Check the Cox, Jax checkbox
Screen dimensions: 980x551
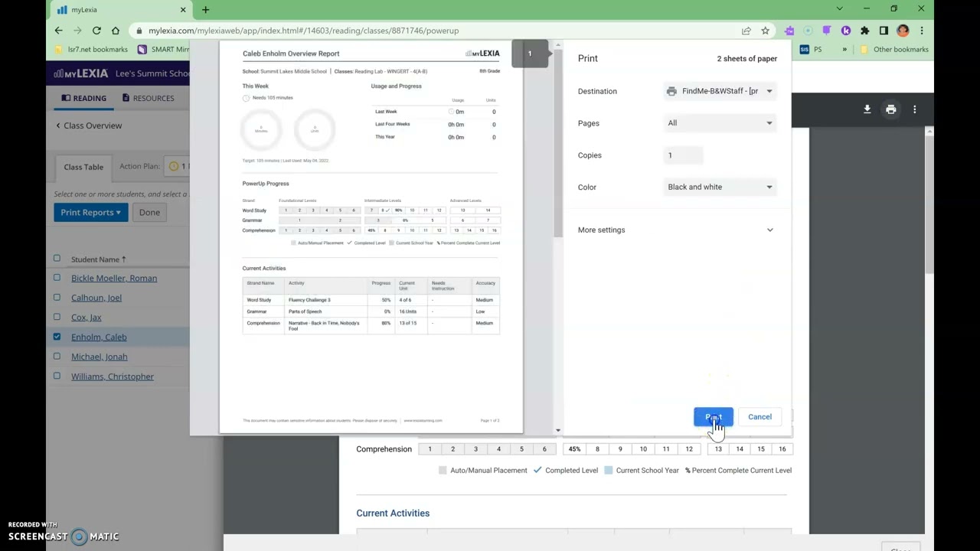(57, 317)
